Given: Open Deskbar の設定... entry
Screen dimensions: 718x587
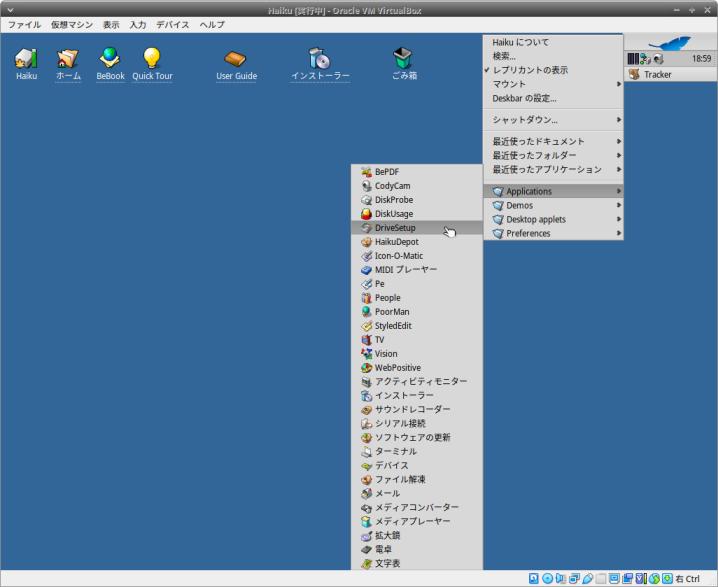Looking at the screenshot, I should click(553, 98).
